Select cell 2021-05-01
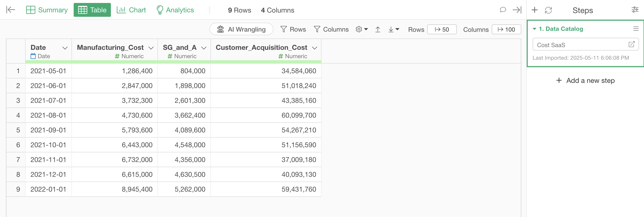This screenshot has width=644, height=217. [49, 71]
